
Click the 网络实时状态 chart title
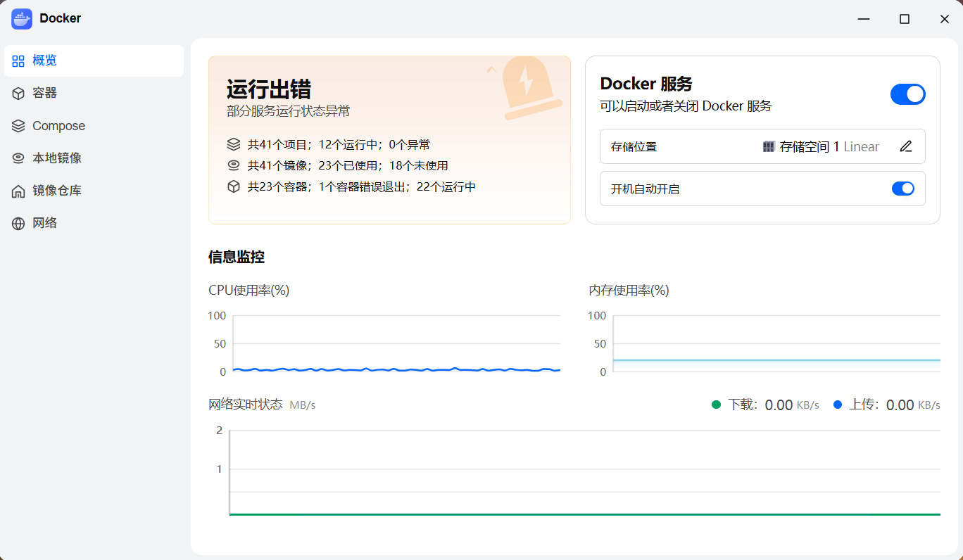click(x=246, y=405)
